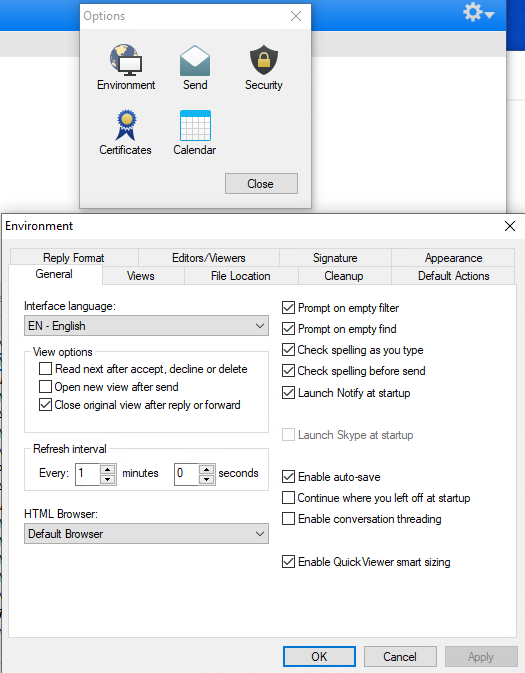Image resolution: width=525 pixels, height=673 pixels.
Task: Increase the refresh minutes with the up arrow
Action: (x=107, y=469)
